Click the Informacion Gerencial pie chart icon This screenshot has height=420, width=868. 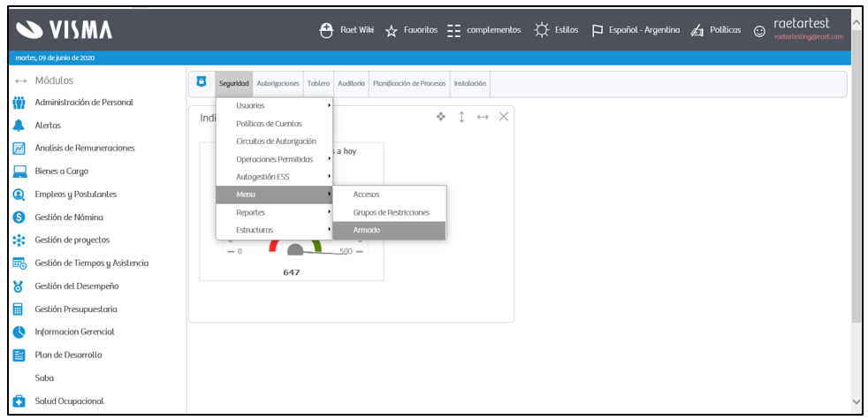click(19, 332)
